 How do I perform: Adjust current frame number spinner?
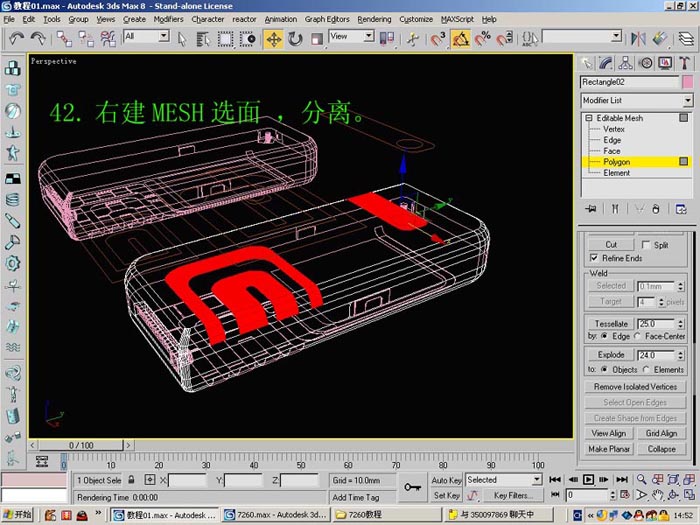click(x=612, y=495)
